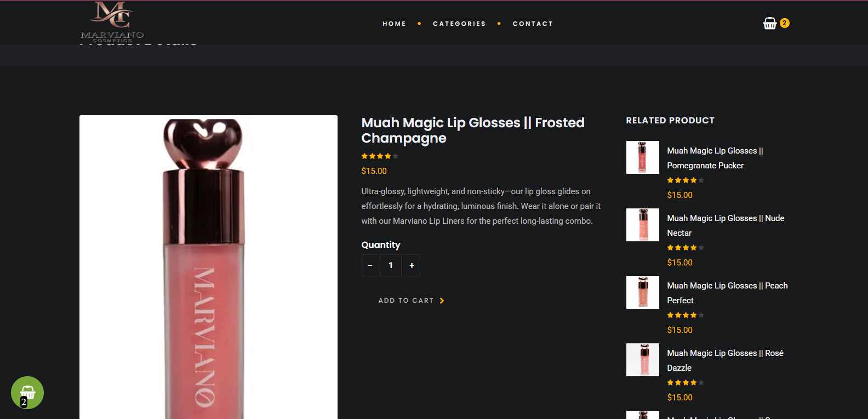Image resolution: width=868 pixels, height=419 pixels.
Task: Click the Pomegranate Pucker star rating
Action: [686, 180]
